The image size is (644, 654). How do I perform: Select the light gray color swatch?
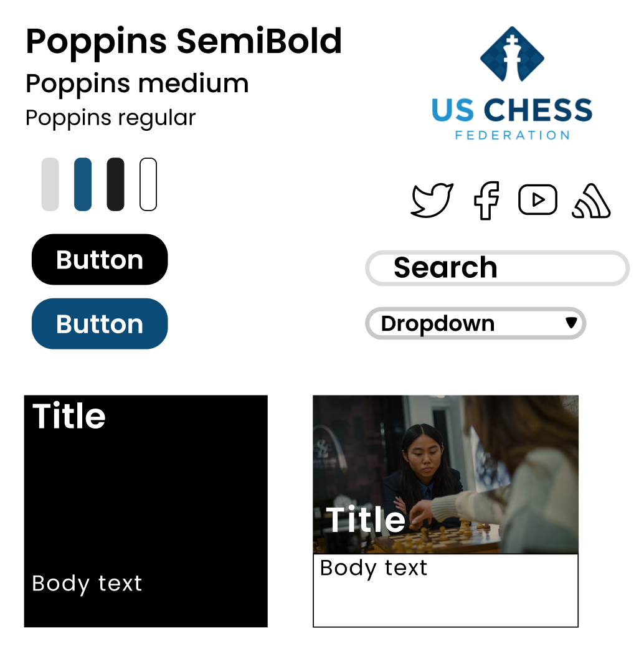[x=50, y=184]
